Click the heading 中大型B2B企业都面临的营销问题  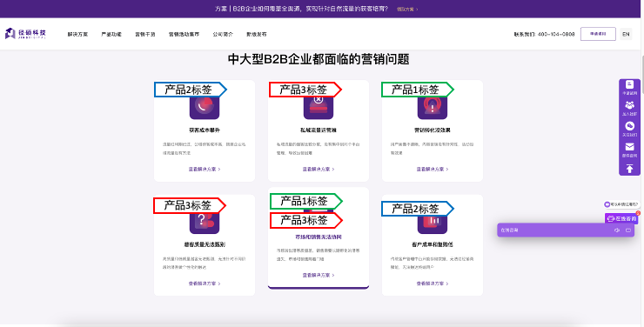(319, 59)
